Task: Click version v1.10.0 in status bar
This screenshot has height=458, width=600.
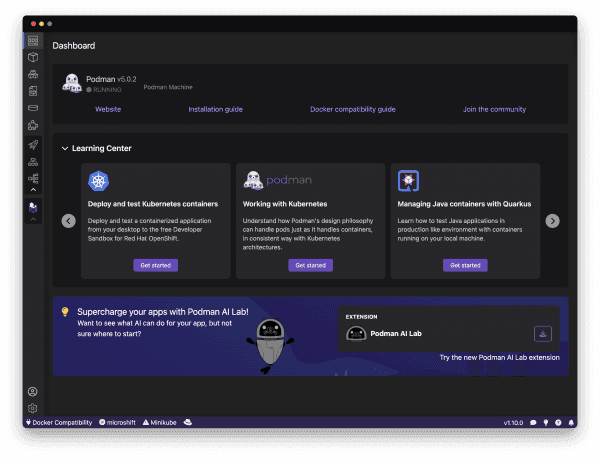Action: [513, 423]
